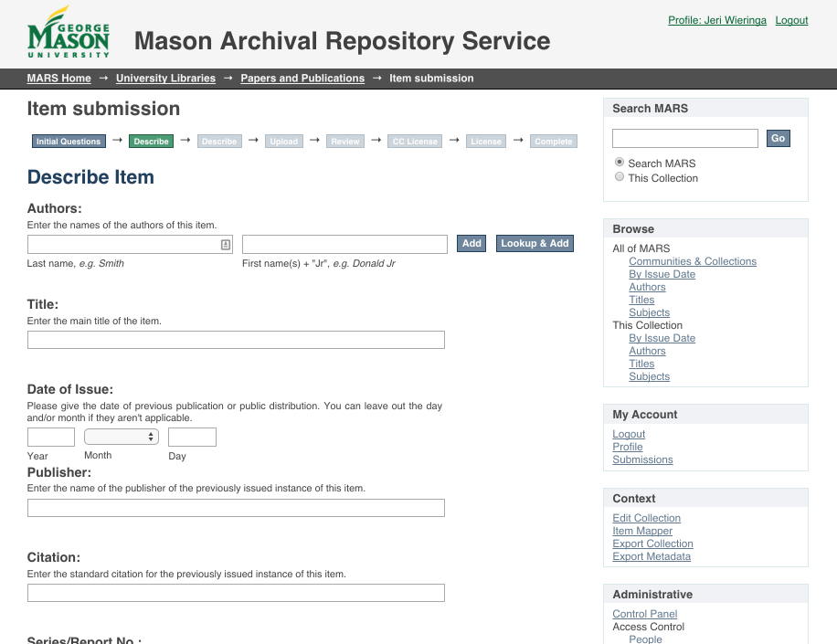Browse This Collection By Issue Date

click(x=662, y=338)
